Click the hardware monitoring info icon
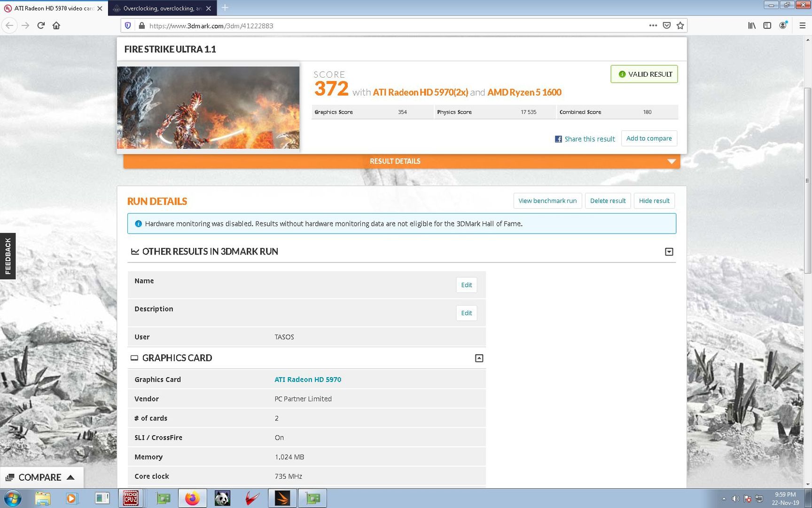 tap(138, 224)
